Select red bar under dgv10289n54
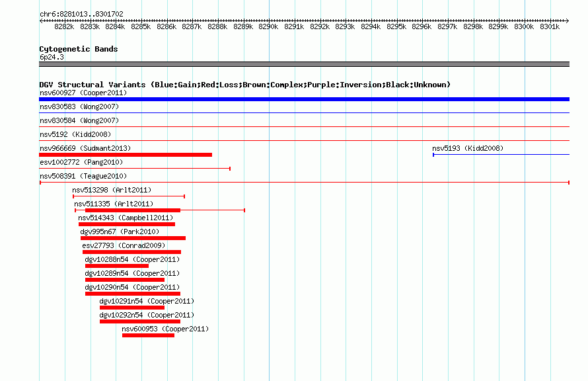588x381 pixels. coord(125,280)
